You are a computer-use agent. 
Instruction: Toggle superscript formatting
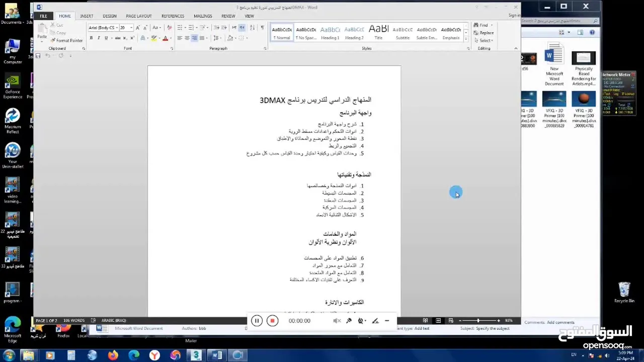[132, 38]
